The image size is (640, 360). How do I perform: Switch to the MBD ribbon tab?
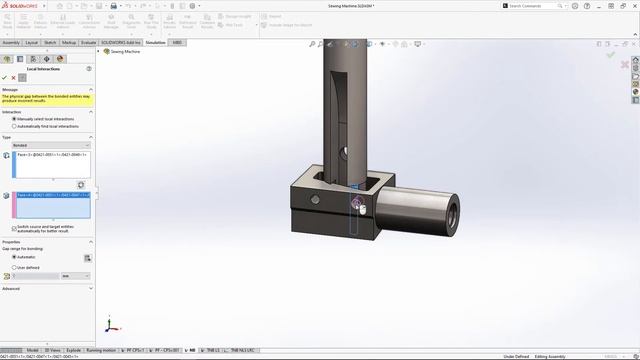(x=177, y=42)
